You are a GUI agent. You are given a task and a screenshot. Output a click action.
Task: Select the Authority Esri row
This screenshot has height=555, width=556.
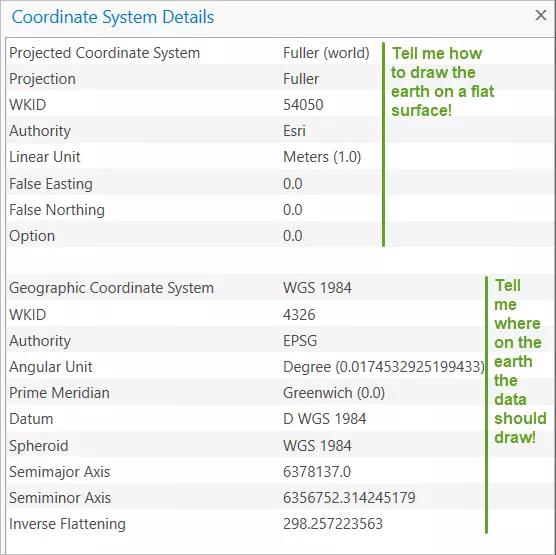[193, 131]
